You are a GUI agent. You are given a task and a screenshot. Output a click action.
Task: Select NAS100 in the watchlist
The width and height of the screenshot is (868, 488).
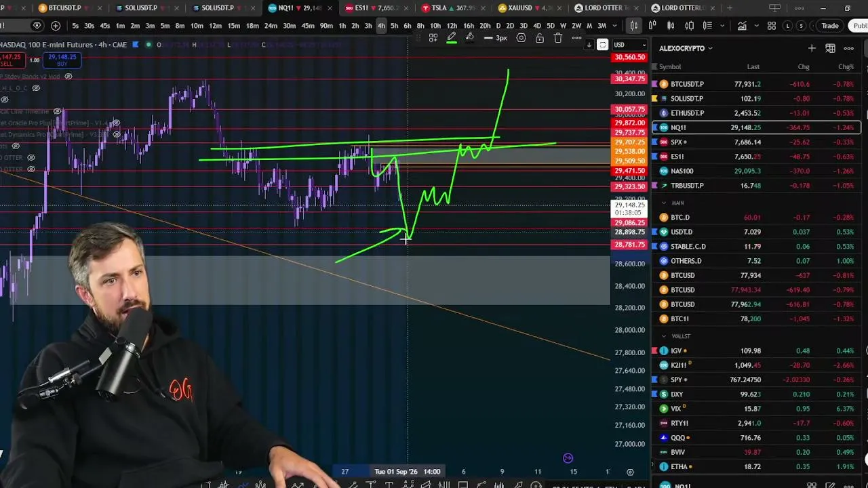(x=756, y=171)
